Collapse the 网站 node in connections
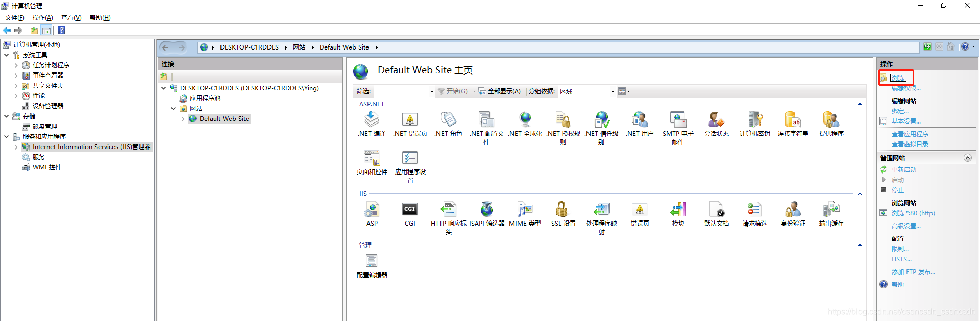The width and height of the screenshot is (980, 321). pyautogui.click(x=174, y=109)
